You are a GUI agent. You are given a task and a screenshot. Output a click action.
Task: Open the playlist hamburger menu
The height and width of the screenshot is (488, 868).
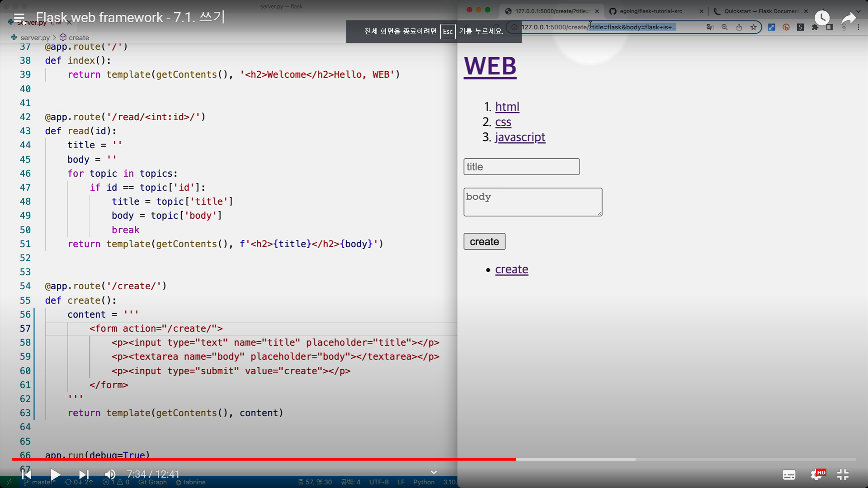pos(19,18)
